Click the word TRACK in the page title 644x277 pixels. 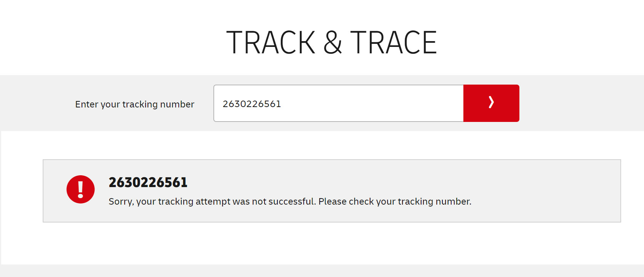(x=271, y=43)
